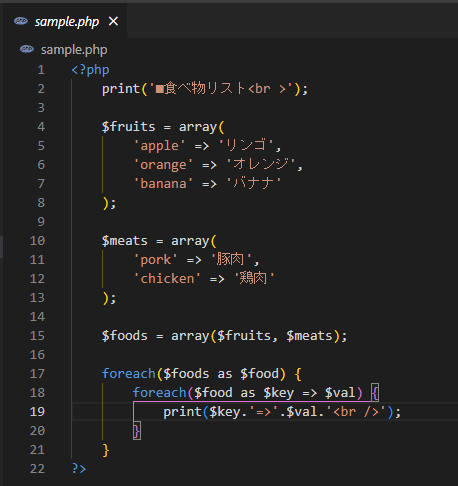Click the highlighted closing brace on line 20

click(x=137, y=431)
